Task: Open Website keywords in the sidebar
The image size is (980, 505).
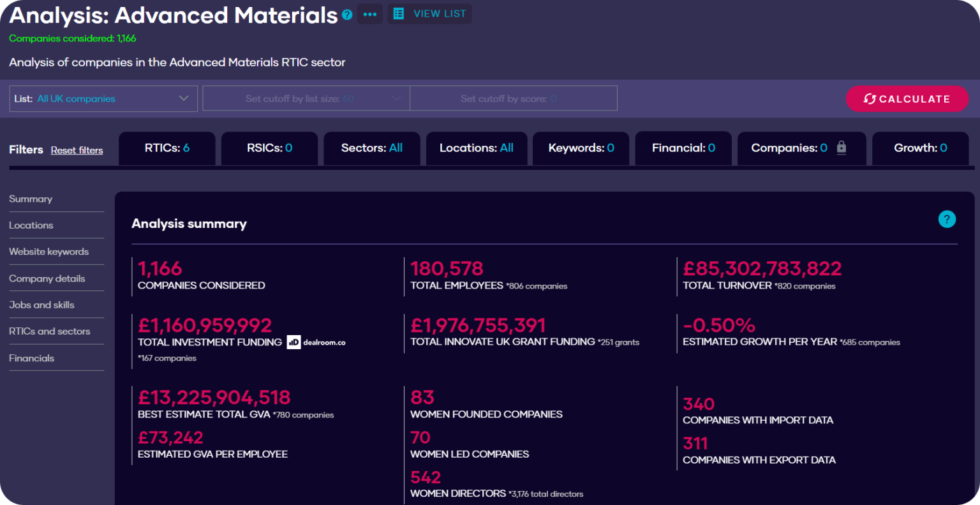Action: point(49,252)
